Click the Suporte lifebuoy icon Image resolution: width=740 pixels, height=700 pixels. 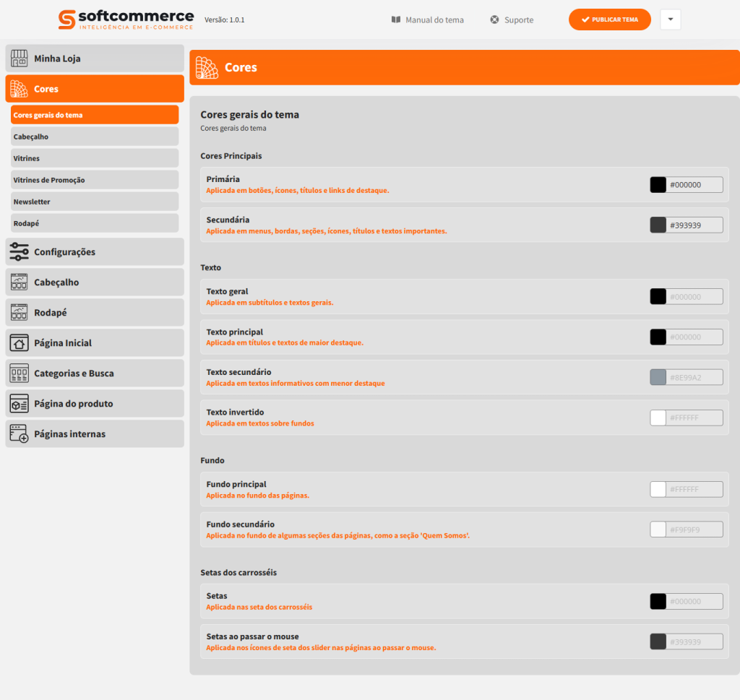494,20
